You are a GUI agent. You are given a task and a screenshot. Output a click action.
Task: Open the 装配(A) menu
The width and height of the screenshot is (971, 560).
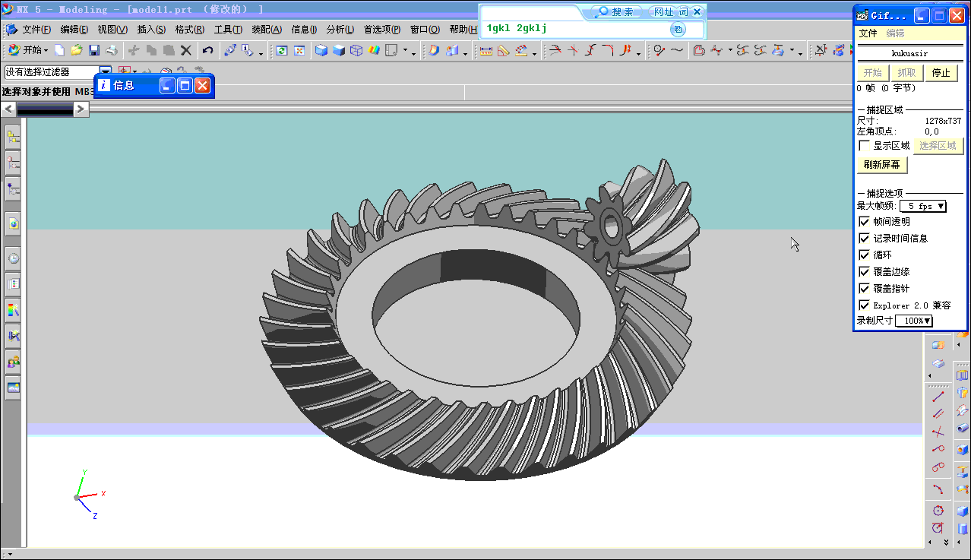click(x=267, y=30)
